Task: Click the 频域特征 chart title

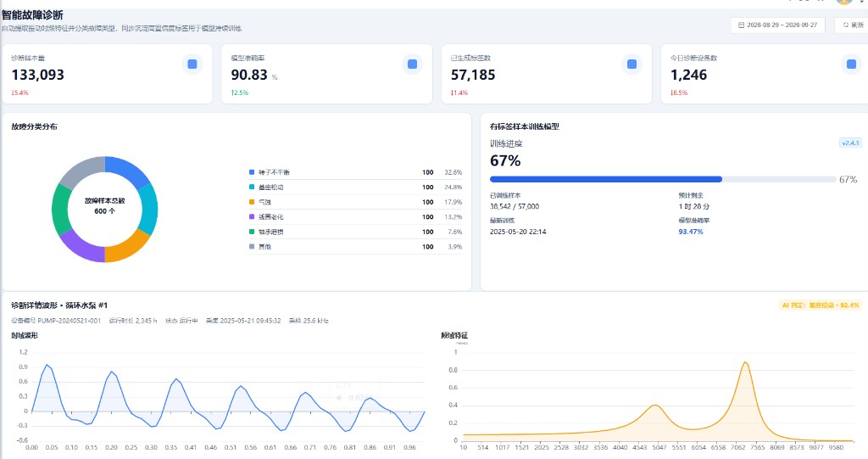Action: coord(454,335)
